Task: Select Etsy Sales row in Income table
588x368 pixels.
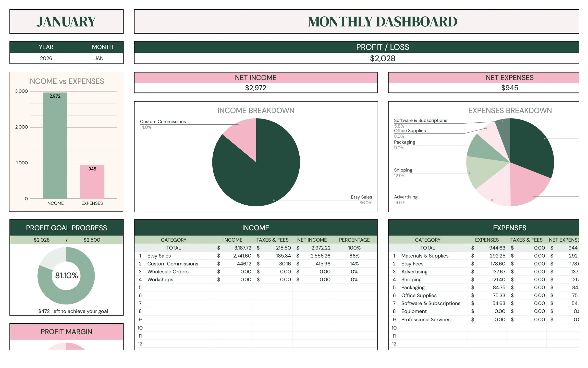Action: click(x=256, y=256)
